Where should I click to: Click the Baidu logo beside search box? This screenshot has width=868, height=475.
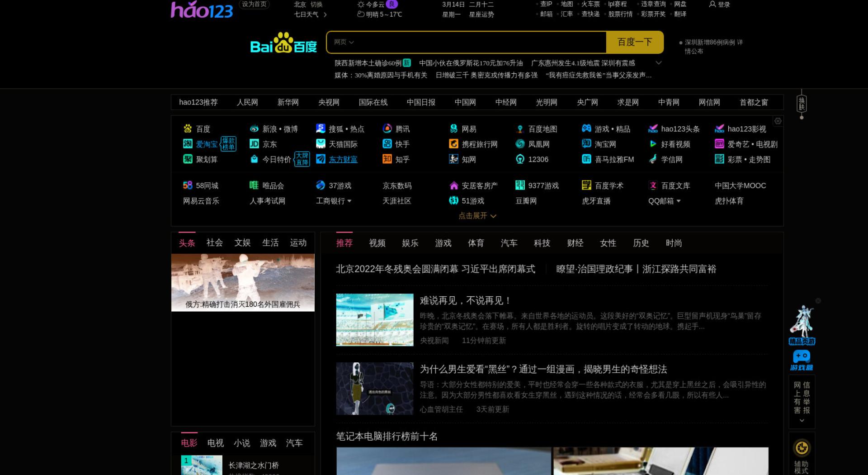point(283,43)
